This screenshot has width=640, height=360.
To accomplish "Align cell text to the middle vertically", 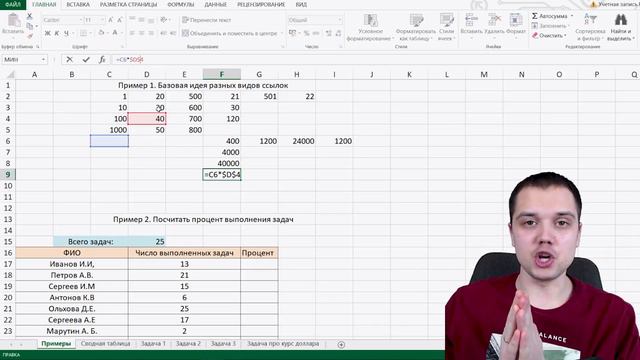I will [141, 20].
